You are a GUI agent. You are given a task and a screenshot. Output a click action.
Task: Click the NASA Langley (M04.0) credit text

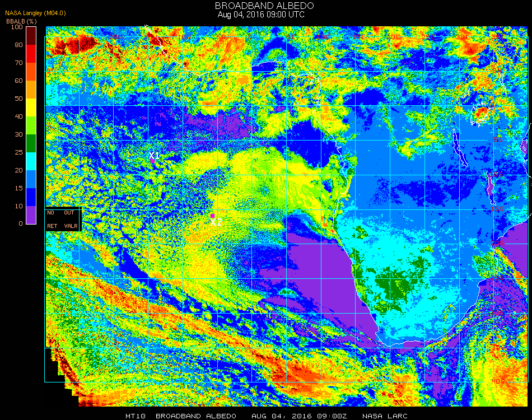(35, 13)
